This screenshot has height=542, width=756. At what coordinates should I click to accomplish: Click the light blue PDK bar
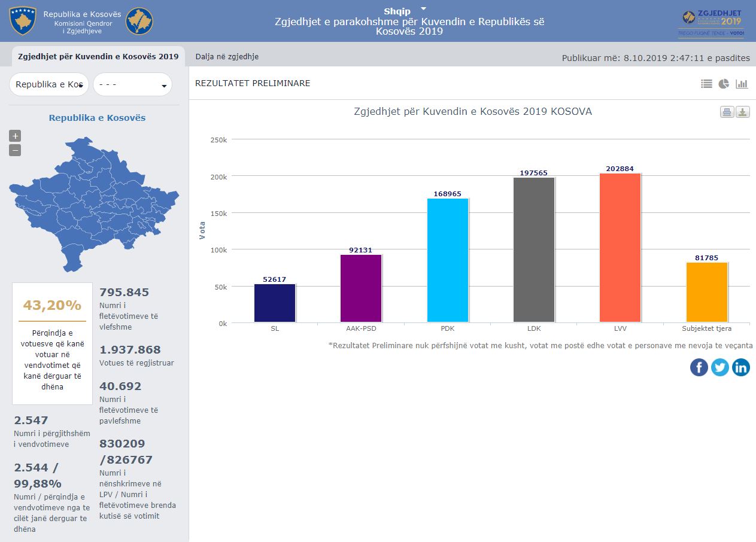pyautogui.click(x=448, y=260)
